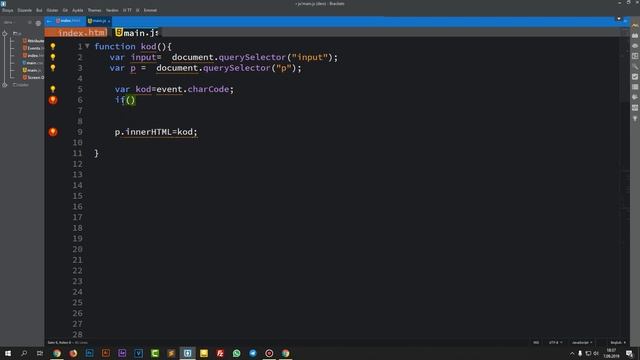Viewport: 640px width, 360px height.
Task: Click the taskbar search magnifier icon
Action: tap(24, 353)
